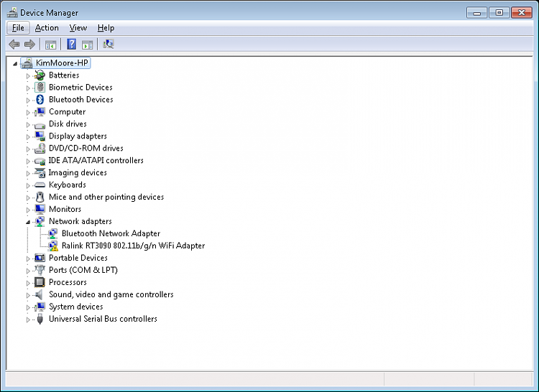Click the IDE ATA/ATAPI controllers icon
The height and width of the screenshot is (392, 539).
pos(40,161)
